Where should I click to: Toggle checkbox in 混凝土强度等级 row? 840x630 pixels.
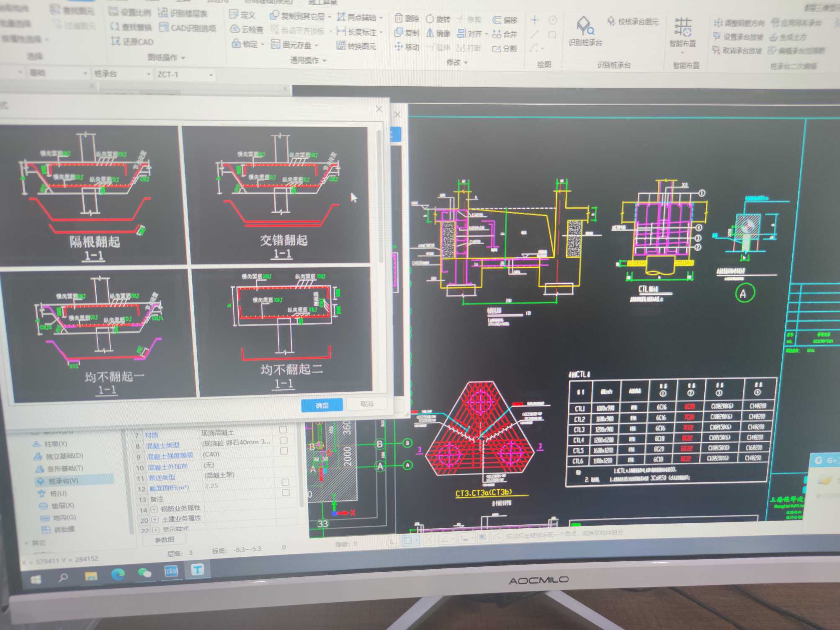click(284, 451)
